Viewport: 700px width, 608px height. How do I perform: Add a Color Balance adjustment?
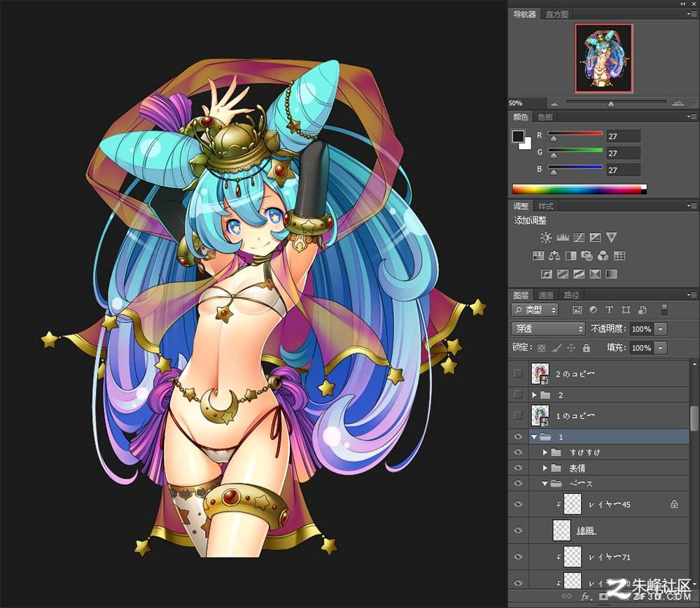click(554, 255)
